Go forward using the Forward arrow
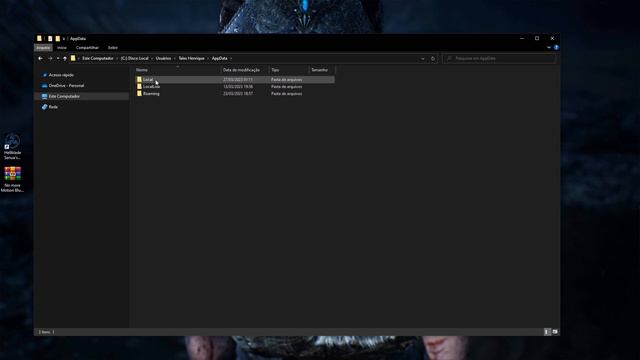Screen dimensions: 640x360 coord(50,58)
